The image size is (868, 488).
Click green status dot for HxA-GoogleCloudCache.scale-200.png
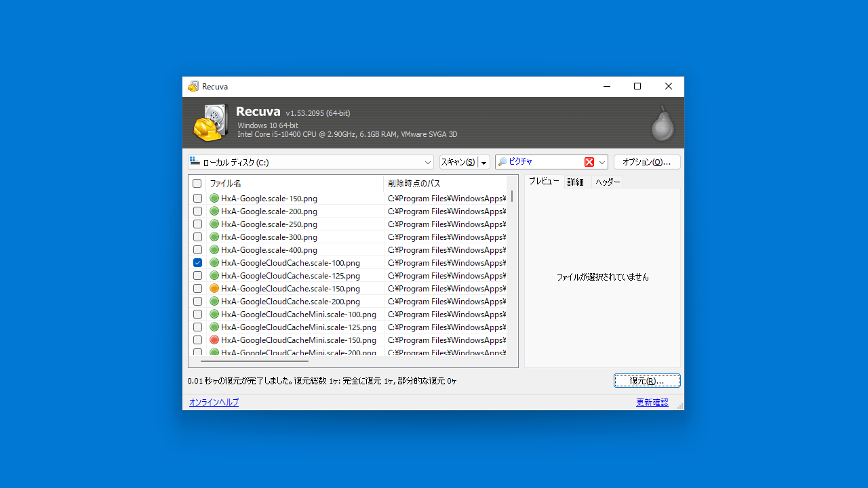pos(214,302)
